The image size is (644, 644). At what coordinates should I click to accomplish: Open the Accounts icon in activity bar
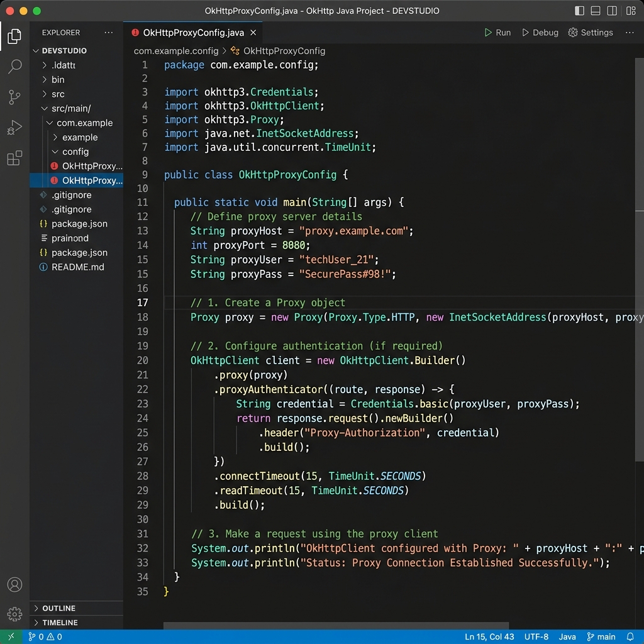click(14, 584)
